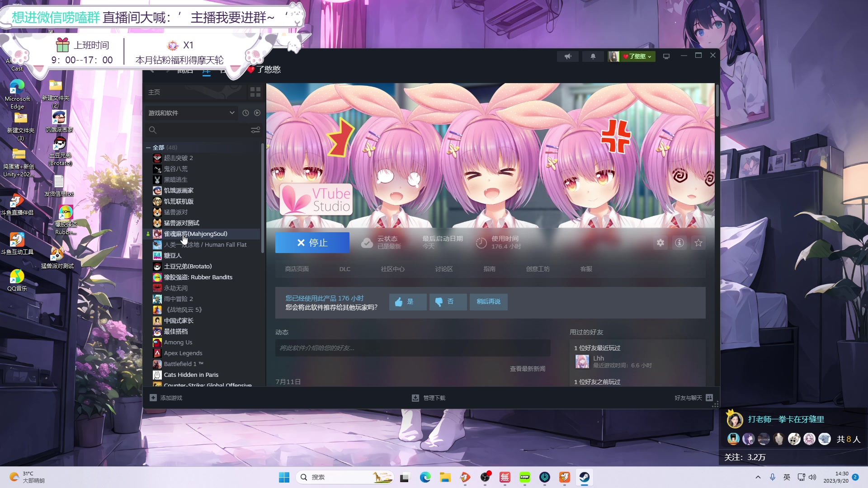Open the game settings gear icon

[660, 243]
